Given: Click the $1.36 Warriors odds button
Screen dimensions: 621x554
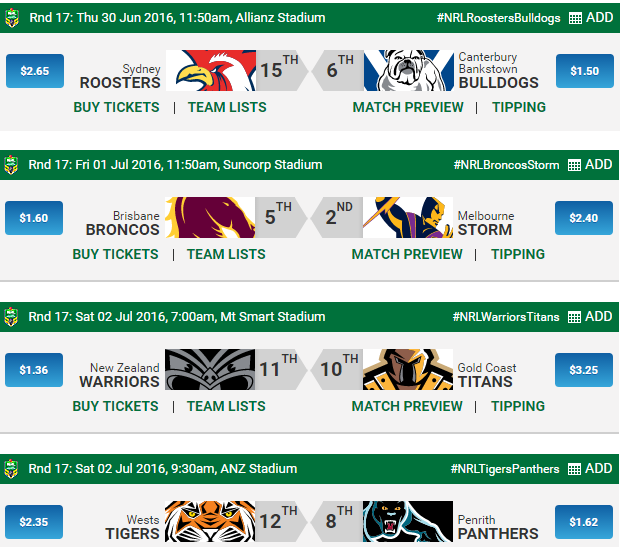Looking at the screenshot, I should 34,370.
